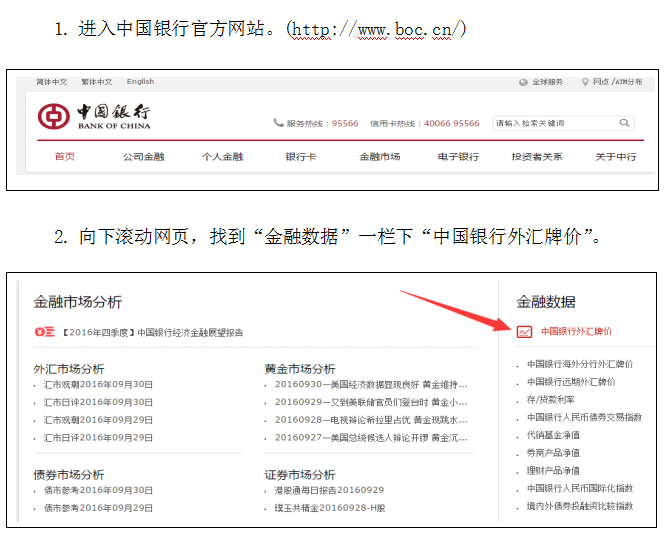Switch language to 繁体中文
Screen dimensions: 666x539
point(96,82)
